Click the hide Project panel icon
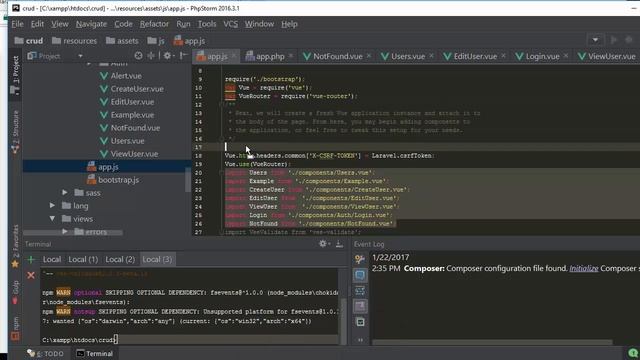This screenshot has height=360, width=640. (x=184, y=56)
